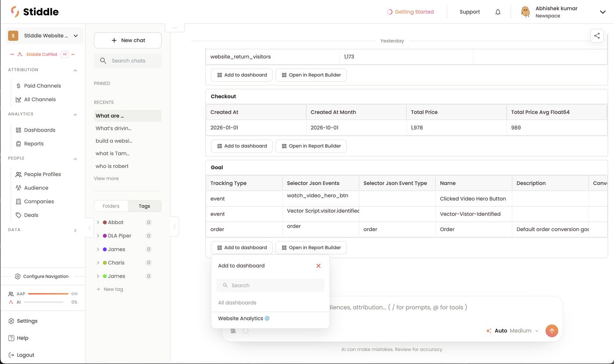The image size is (614, 364).
Task: Collapse the chat list panel with its edge arrow
Action: click(x=175, y=226)
